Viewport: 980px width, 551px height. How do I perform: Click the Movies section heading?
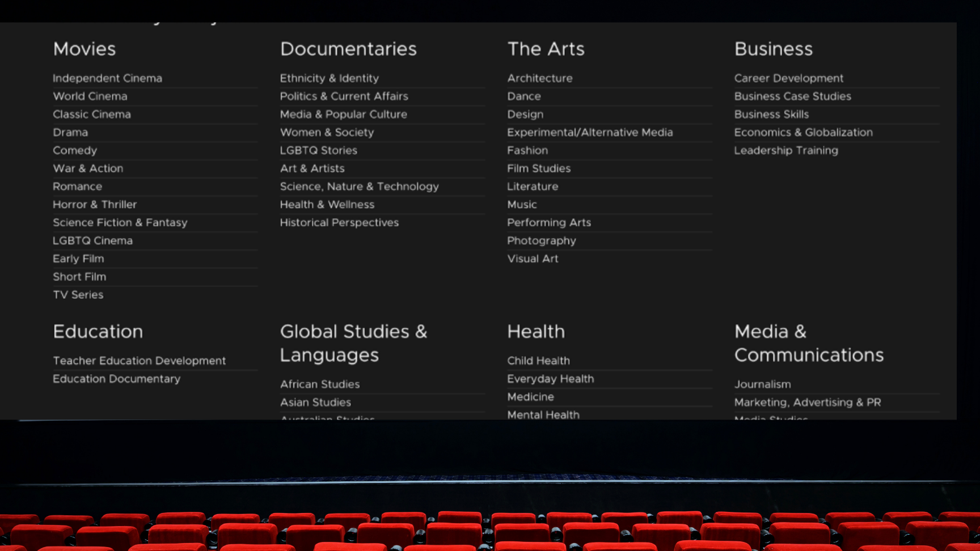click(84, 49)
